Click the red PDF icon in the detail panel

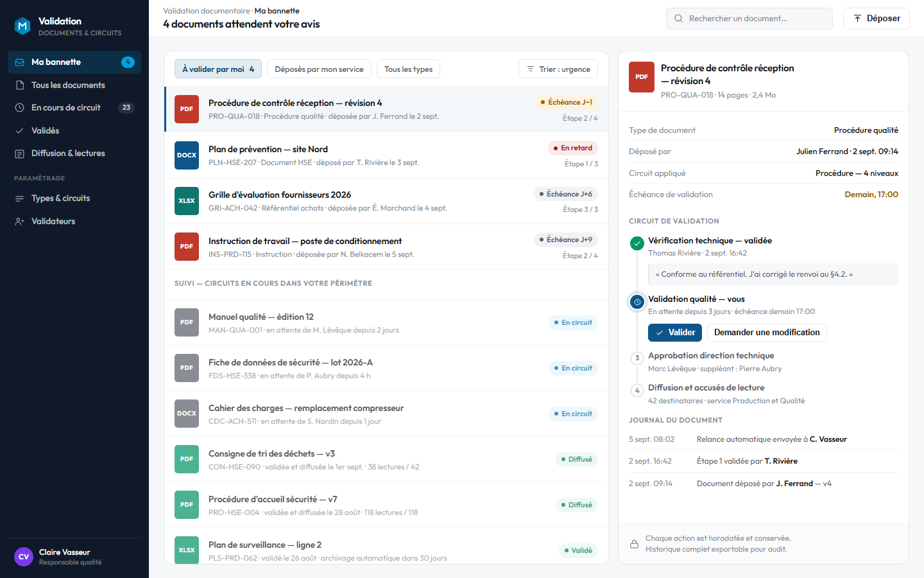point(642,77)
